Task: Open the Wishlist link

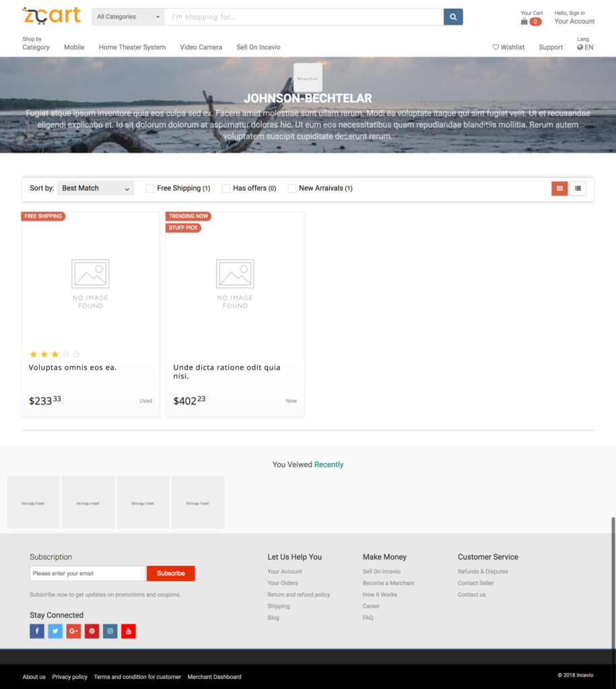Action: click(x=508, y=47)
